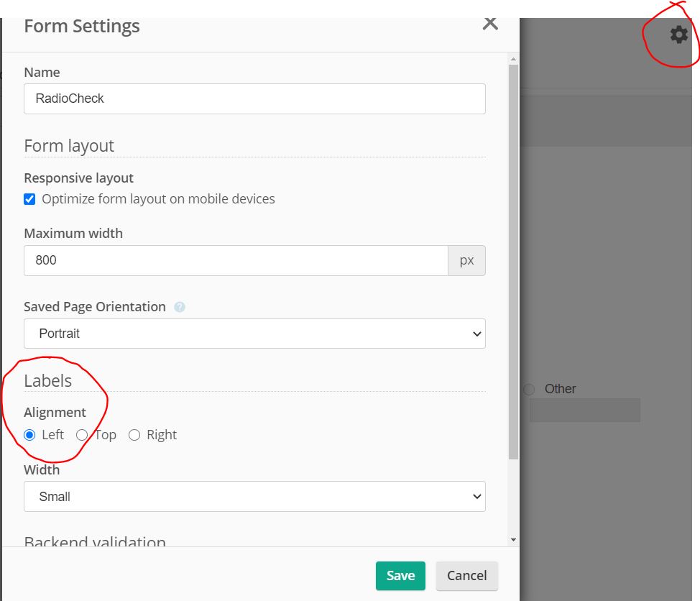The image size is (700, 601).
Task: Close the Form Settings dialog with X
Action: 490,23
